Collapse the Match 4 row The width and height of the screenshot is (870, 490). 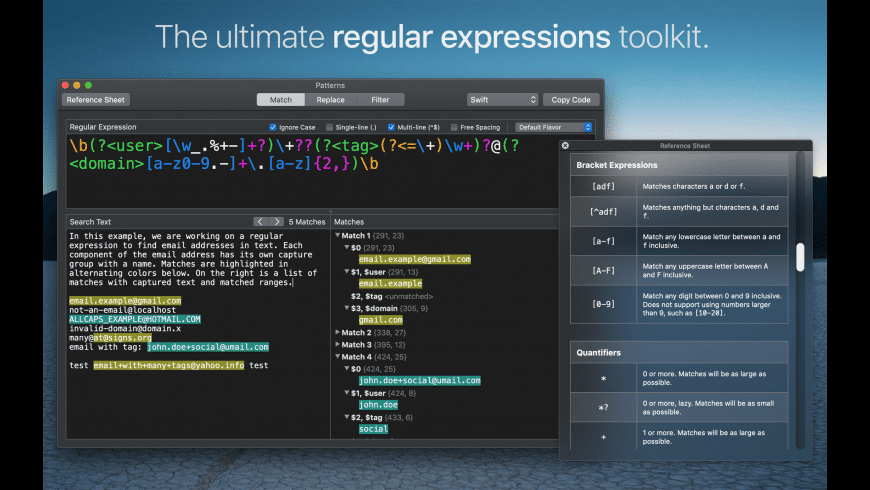tap(337, 357)
